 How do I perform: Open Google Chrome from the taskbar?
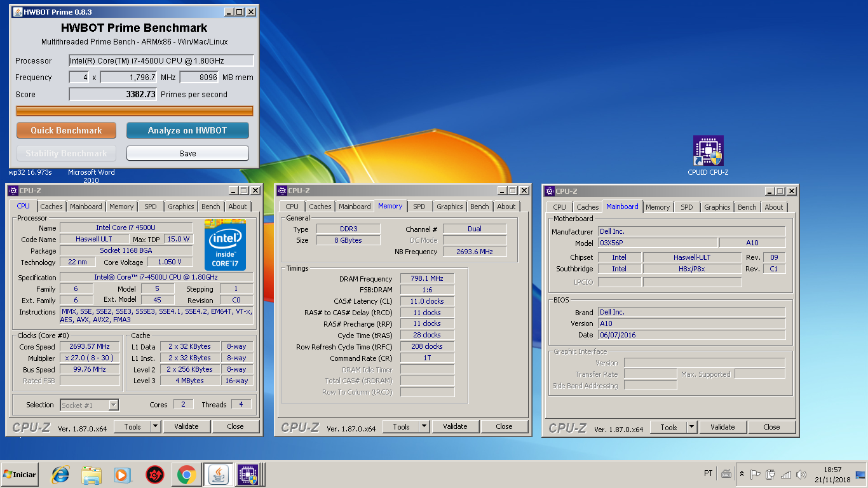(186, 475)
